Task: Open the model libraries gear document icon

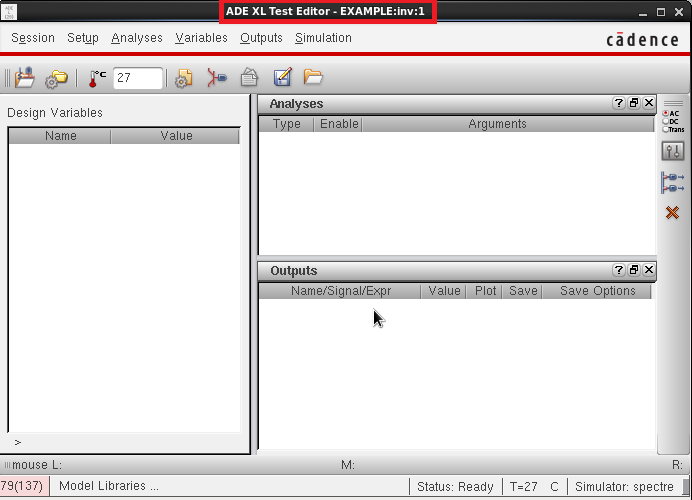Action: click(x=184, y=79)
